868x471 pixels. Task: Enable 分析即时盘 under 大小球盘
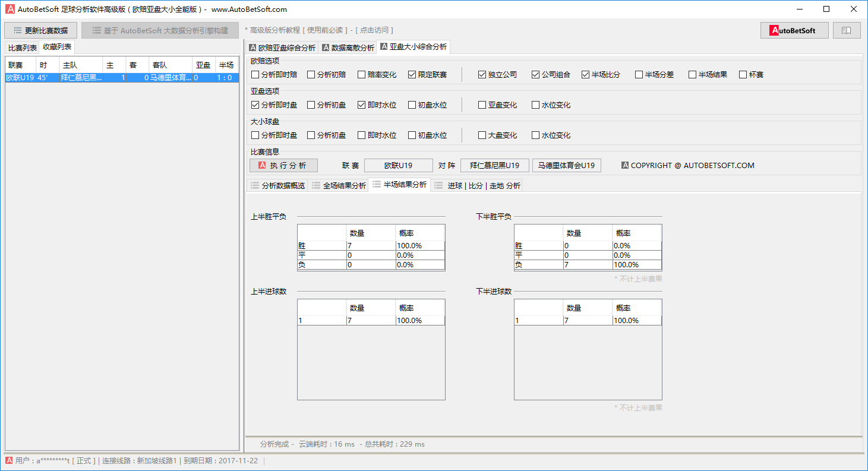pyautogui.click(x=274, y=135)
